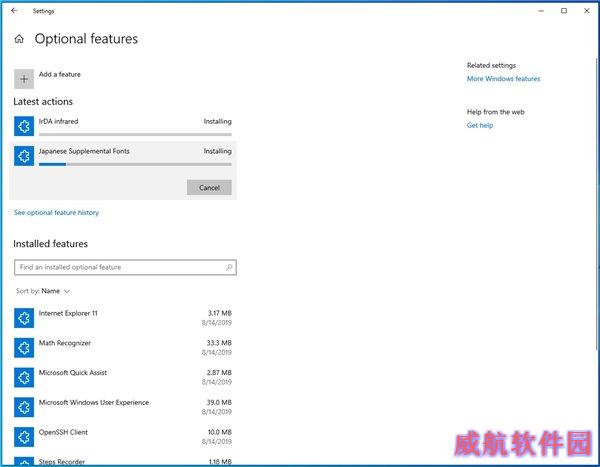The height and width of the screenshot is (467, 600).
Task: Click the Add a feature label
Action: point(60,74)
